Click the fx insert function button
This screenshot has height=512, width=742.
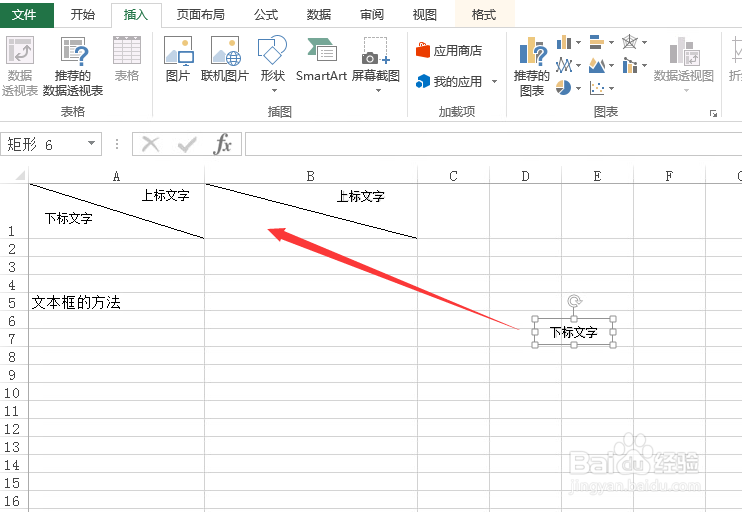tap(222, 144)
